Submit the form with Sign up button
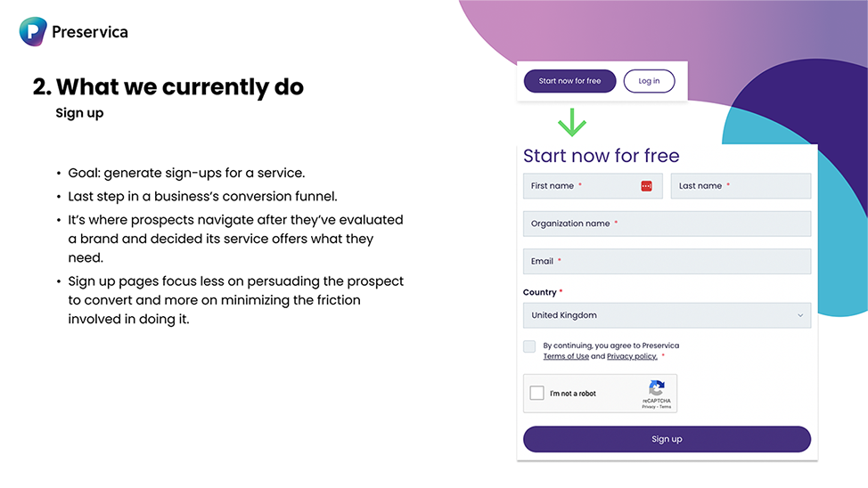The height and width of the screenshot is (488, 868). click(x=667, y=439)
